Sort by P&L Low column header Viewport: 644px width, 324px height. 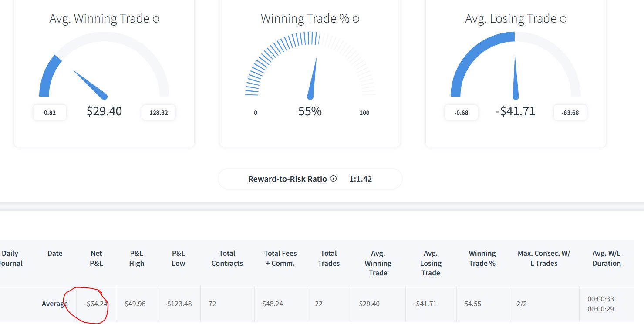pyautogui.click(x=179, y=258)
